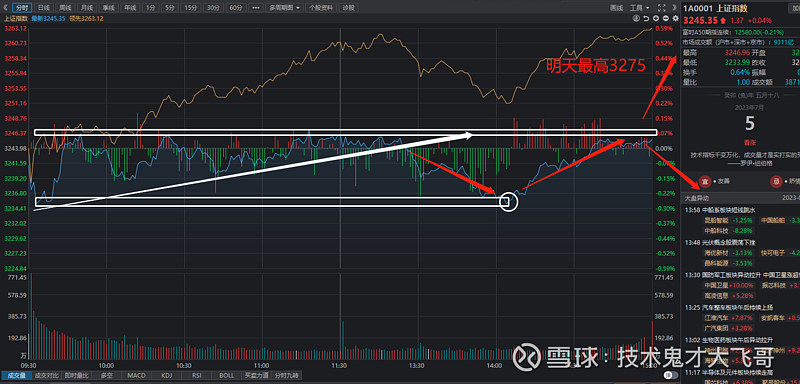
Task: Click stock 晶科能源 -3.53%
Action: click(x=729, y=263)
